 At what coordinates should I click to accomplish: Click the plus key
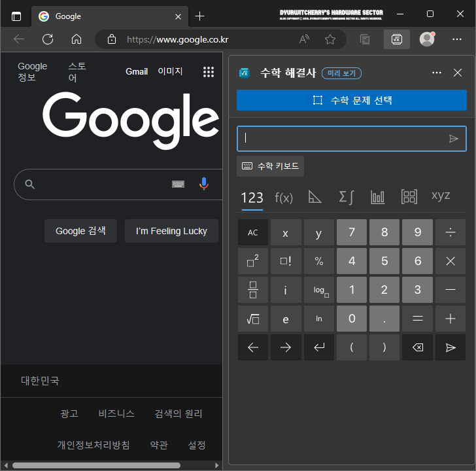pyautogui.click(x=450, y=319)
